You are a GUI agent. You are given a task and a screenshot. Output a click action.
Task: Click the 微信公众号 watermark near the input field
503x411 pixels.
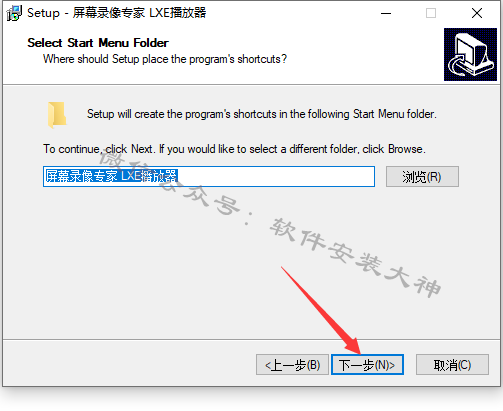coord(168,180)
